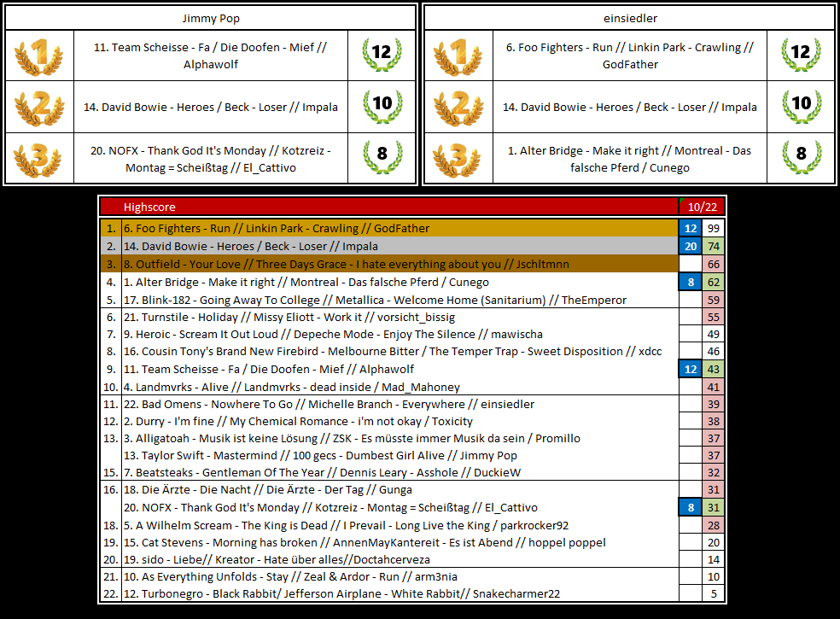Click the blue 20 points cell for David Bowie

click(690, 247)
